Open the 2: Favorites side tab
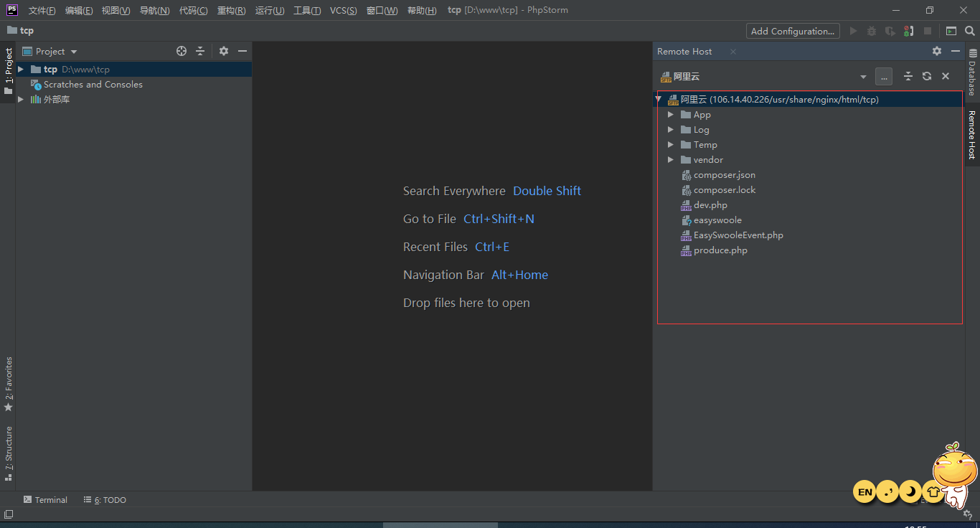 click(8, 385)
